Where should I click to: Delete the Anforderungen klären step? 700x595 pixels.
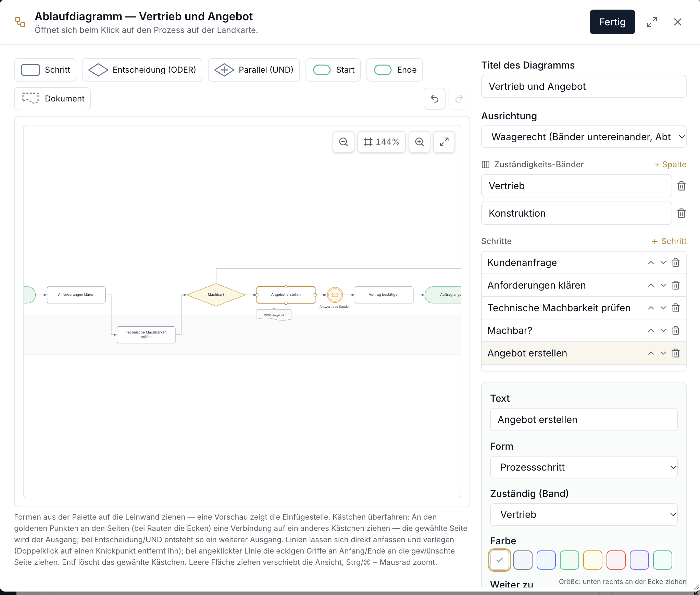(675, 285)
